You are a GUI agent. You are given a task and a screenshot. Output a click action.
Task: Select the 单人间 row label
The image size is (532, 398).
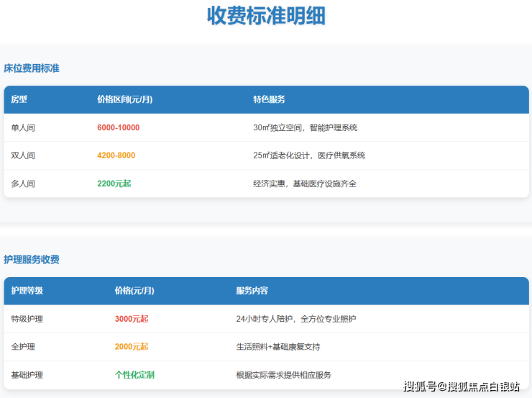click(x=23, y=127)
